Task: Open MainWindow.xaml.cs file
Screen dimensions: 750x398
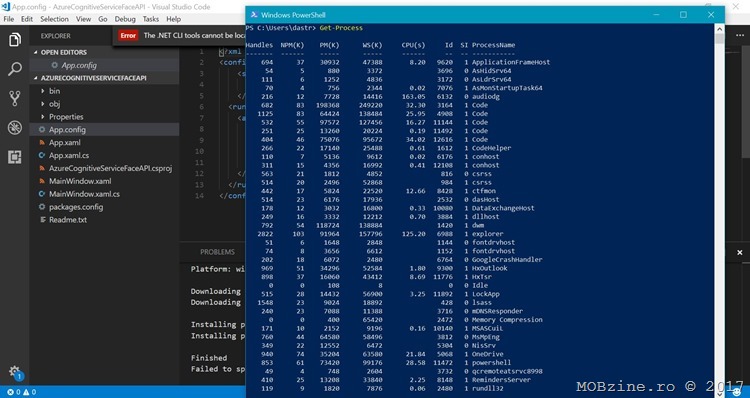Action: click(104, 194)
